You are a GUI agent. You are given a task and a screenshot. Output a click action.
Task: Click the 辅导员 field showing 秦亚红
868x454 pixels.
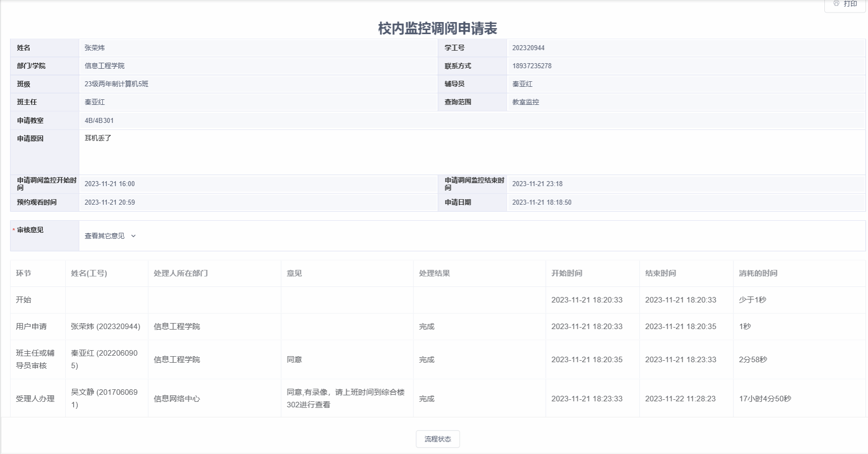tap(685, 84)
